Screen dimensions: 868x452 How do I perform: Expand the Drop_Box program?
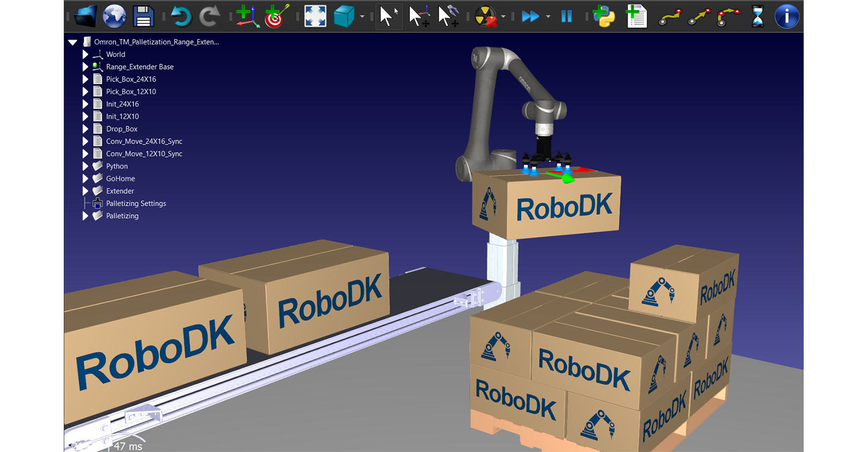pos(85,129)
